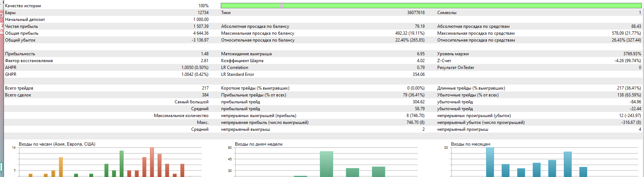The width and height of the screenshot is (644, 177).
Task: Click the Символы label
Action: click(447, 13)
